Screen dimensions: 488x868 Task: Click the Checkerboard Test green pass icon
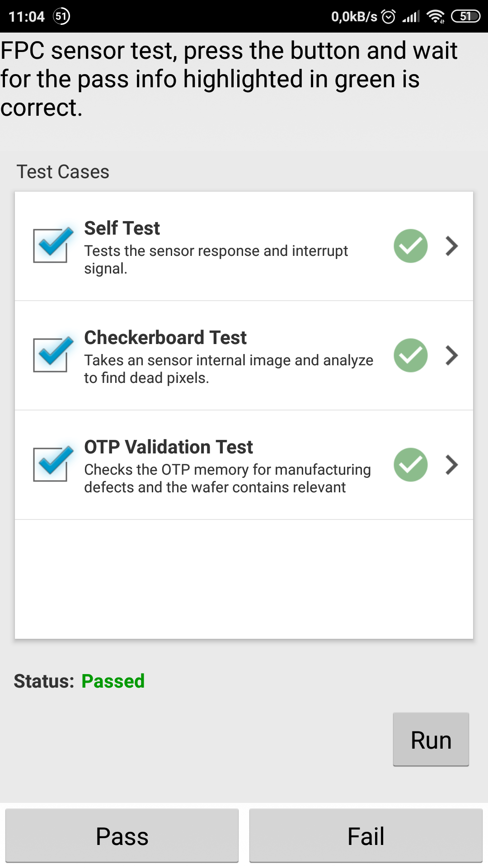click(410, 355)
